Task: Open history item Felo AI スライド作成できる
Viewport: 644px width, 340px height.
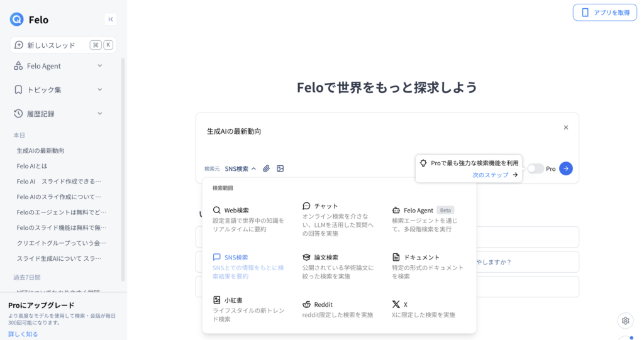Action: pyautogui.click(x=58, y=182)
